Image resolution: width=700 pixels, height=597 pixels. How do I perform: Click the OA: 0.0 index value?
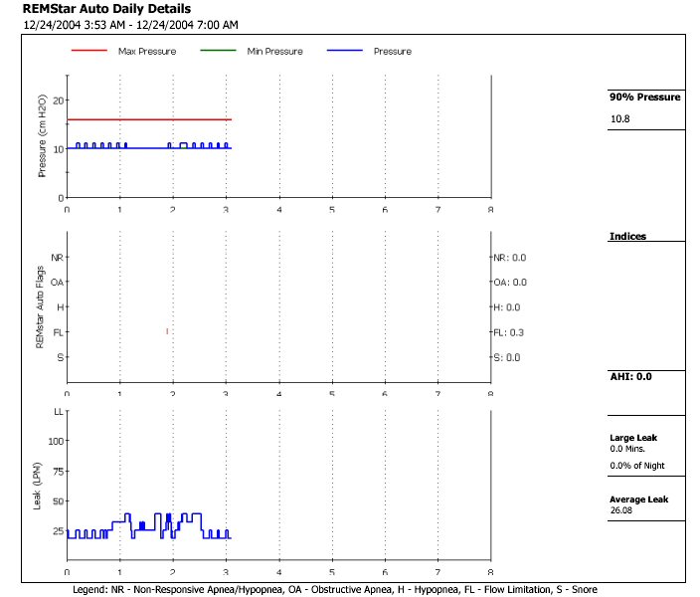pyautogui.click(x=510, y=283)
